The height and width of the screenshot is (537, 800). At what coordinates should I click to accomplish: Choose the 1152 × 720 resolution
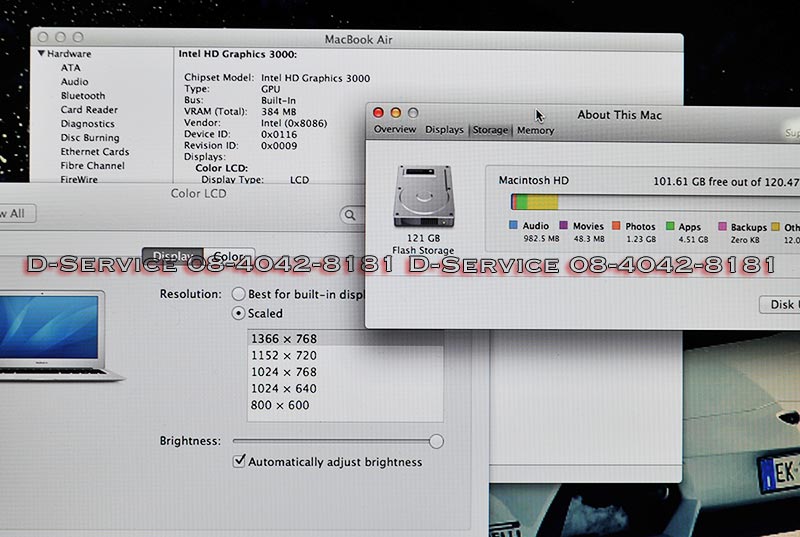pos(345,355)
